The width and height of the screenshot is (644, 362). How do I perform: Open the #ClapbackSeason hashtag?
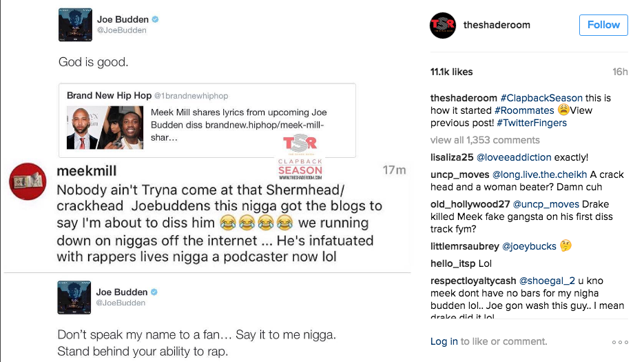[x=541, y=98]
